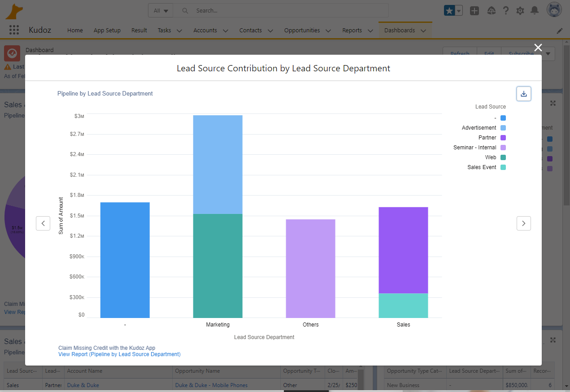Image resolution: width=570 pixels, height=392 pixels.
Task: Click the Partner legend color swatch
Action: click(x=503, y=138)
